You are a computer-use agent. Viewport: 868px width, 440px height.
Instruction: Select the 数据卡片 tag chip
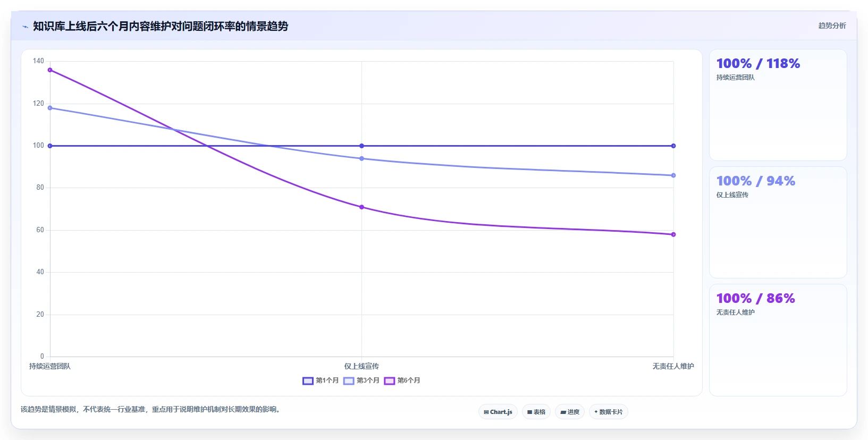coord(609,412)
